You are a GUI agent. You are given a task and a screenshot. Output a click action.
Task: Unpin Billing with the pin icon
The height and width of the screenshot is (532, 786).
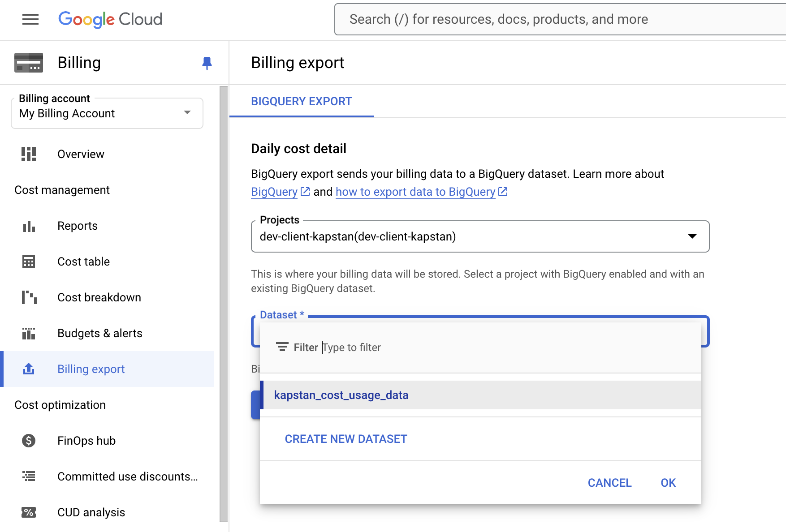tap(207, 63)
